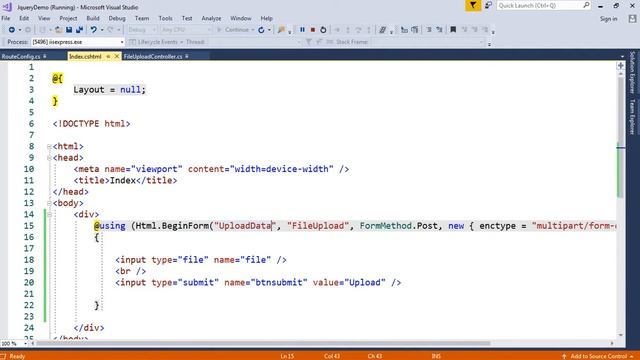
Task: Click the diagnostic tools toolbar icon
Action: coord(382,30)
